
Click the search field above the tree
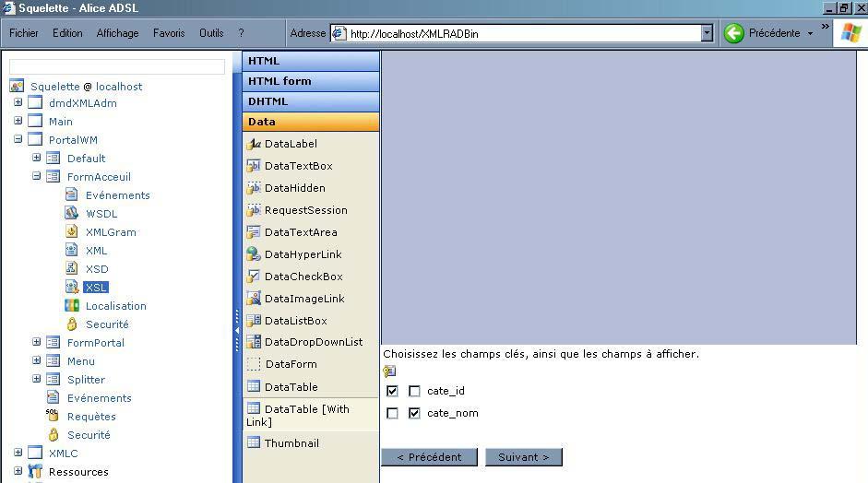(x=117, y=66)
